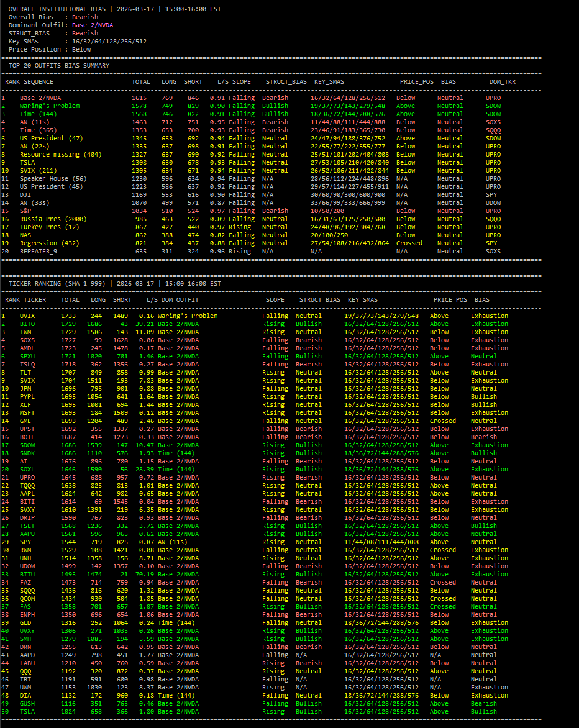Click the 'OVERALL INSTITUTIONAL BIAS' header line
Viewport: 579px width, 728px height.
115,9
